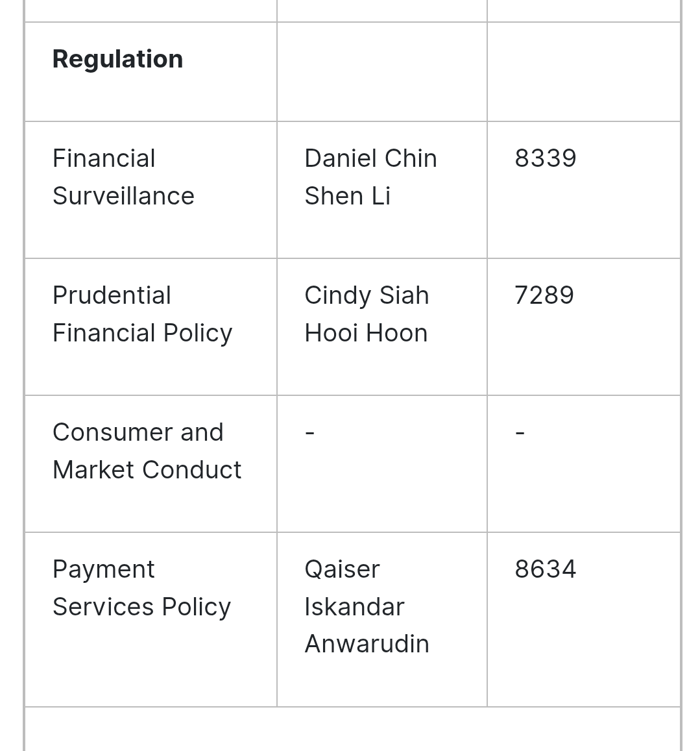The image size is (700, 751).
Task: Click the Prudential Financial Policy cell
Action: click(151, 327)
